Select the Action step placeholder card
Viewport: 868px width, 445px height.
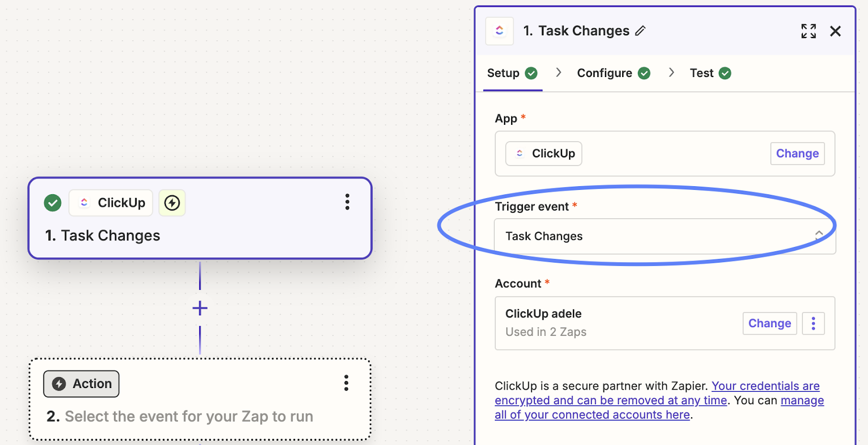200,416
